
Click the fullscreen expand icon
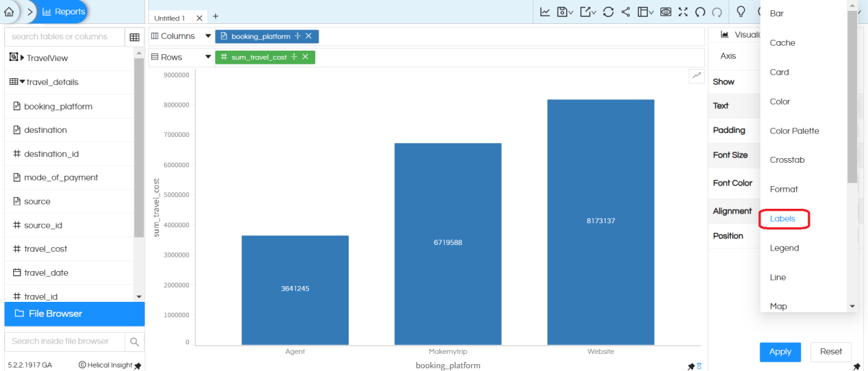tap(683, 12)
